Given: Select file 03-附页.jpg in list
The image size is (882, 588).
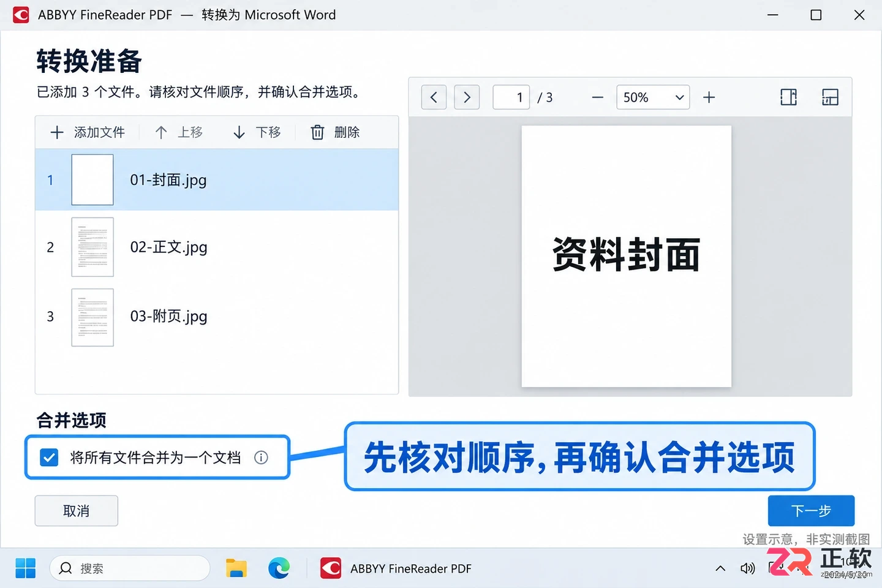Looking at the screenshot, I should pos(217,317).
